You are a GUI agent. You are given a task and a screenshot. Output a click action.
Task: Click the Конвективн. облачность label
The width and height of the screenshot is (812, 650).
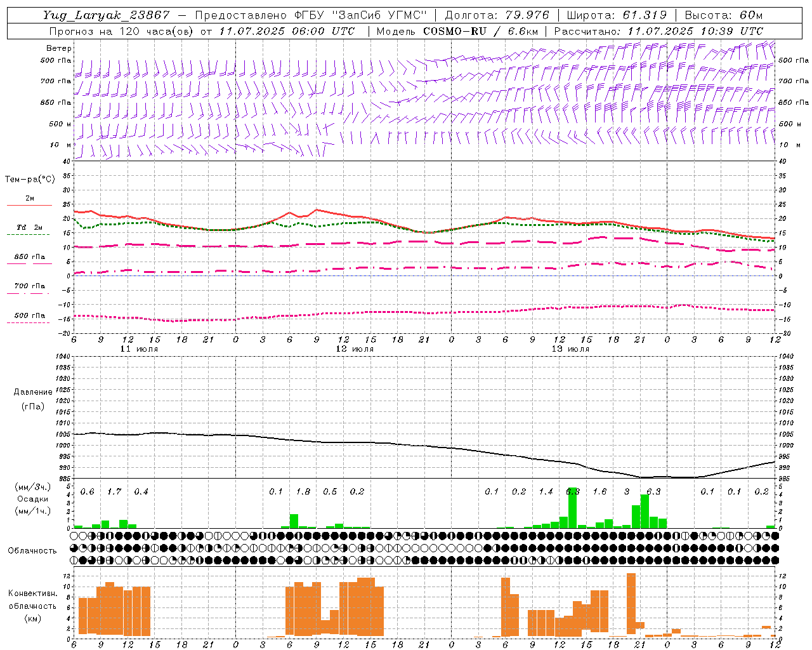point(32,600)
